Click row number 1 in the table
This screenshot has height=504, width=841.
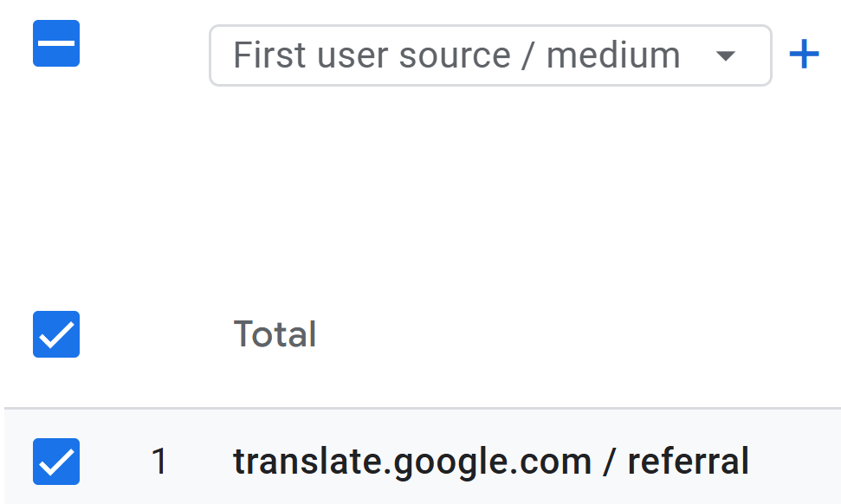[159, 462]
